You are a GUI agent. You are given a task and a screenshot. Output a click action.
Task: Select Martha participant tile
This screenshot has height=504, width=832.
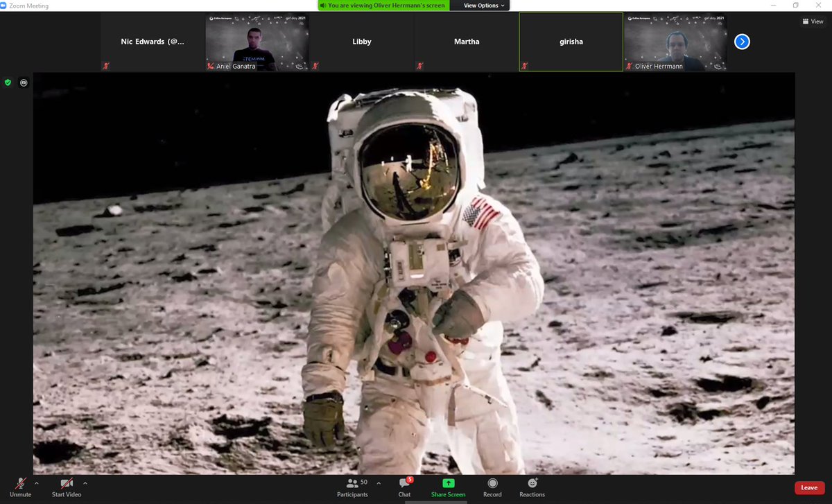pos(467,42)
